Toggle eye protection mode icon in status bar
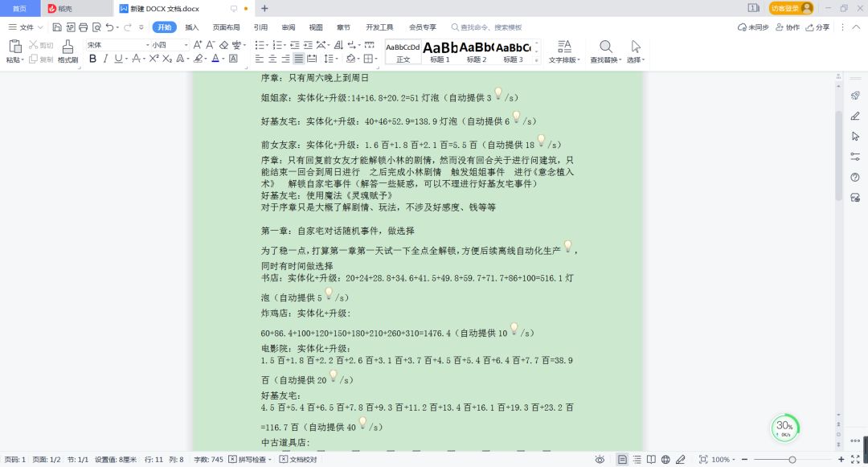 [x=600, y=459]
